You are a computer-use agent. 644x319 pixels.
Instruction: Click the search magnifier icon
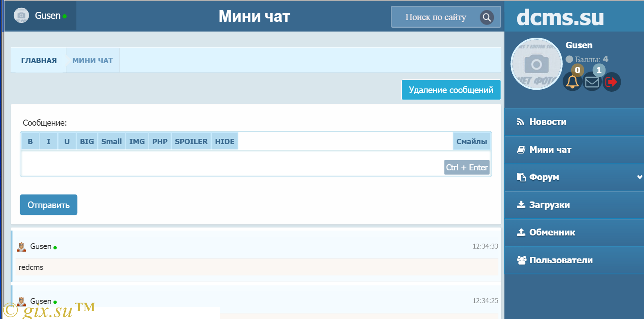click(487, 17)
